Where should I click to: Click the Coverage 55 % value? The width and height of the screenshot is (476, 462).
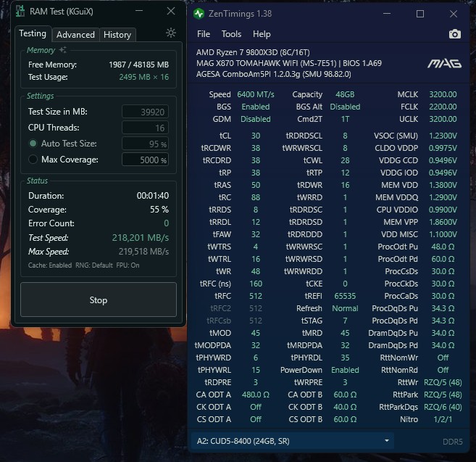pyautogui.click(x=159, y=210)
